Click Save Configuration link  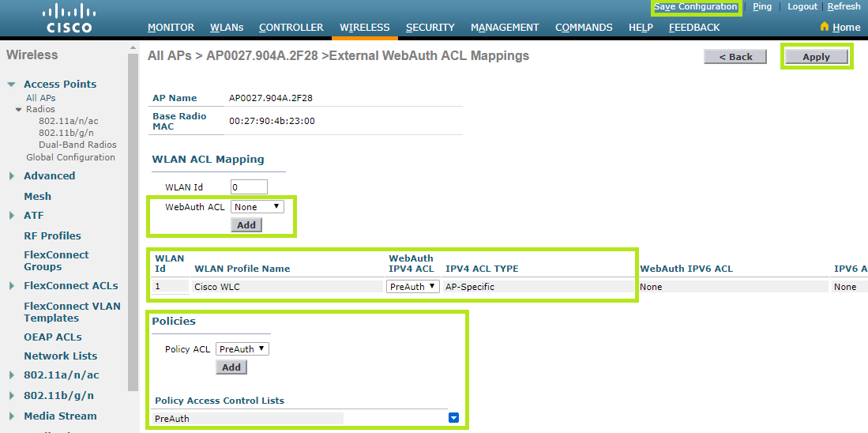pyautogui.click(x=695, y=7)
